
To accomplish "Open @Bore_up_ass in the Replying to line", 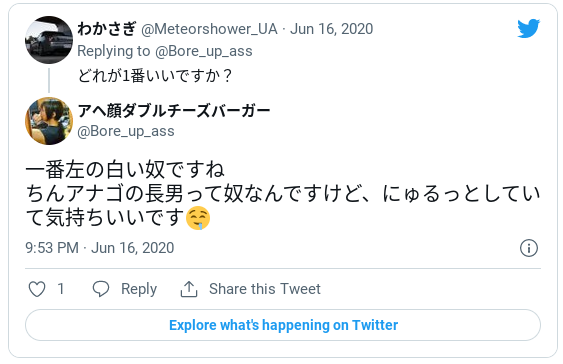I will point(204,51).
